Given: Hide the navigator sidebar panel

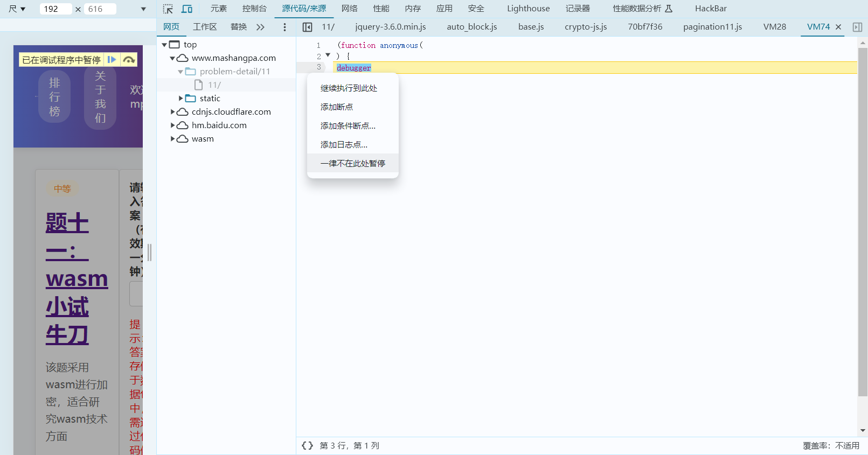Looking at the screenshot, I should pos(307,27).
